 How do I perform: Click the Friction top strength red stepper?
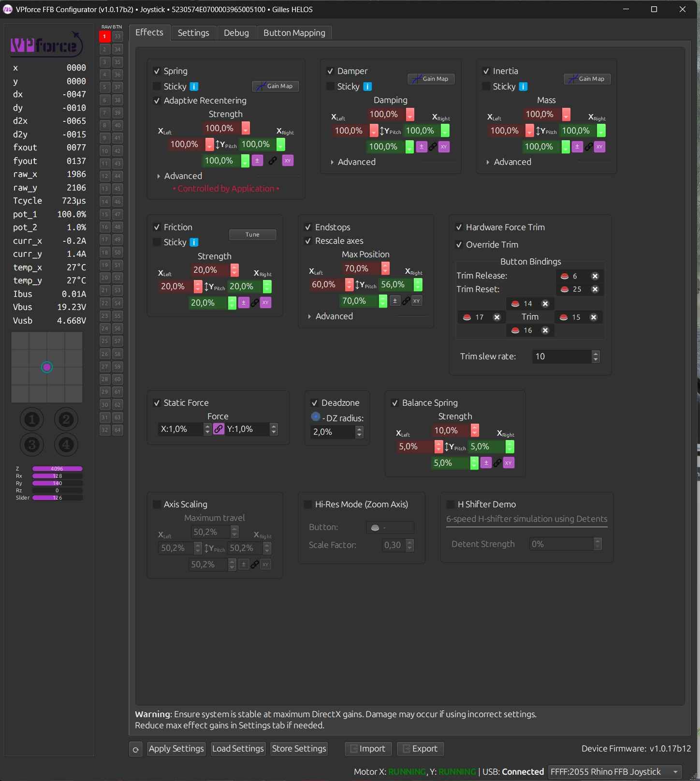click(234, 270)
